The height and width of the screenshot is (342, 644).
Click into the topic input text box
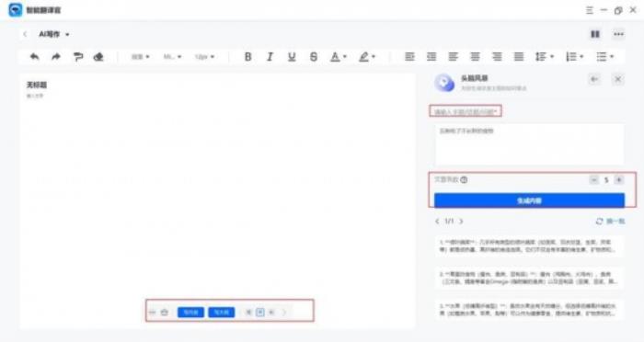coord(529,144)
